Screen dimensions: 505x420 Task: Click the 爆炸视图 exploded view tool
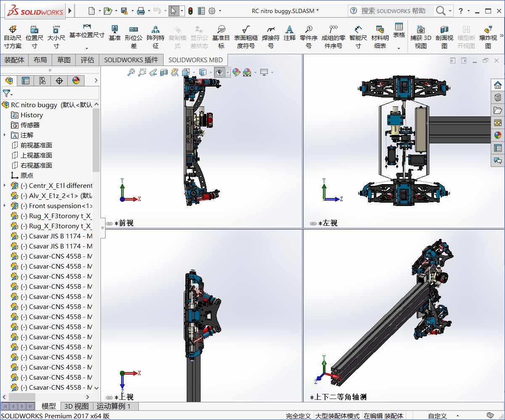point(488,36)
